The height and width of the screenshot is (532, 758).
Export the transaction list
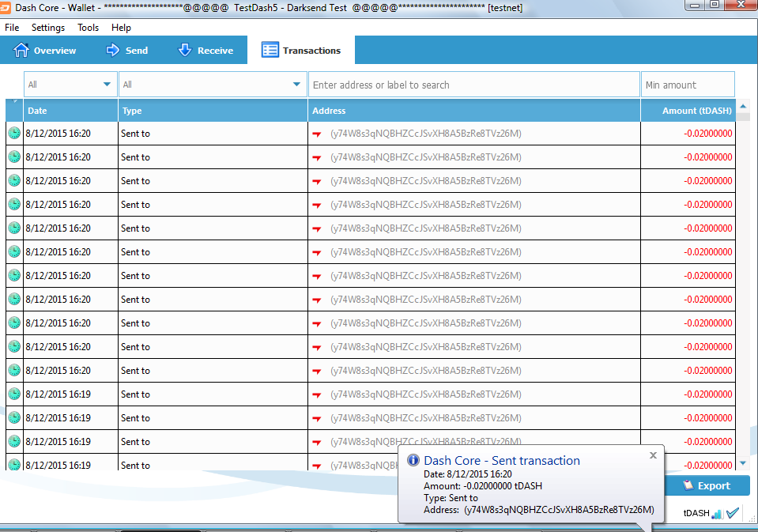(x=707, y=485)
